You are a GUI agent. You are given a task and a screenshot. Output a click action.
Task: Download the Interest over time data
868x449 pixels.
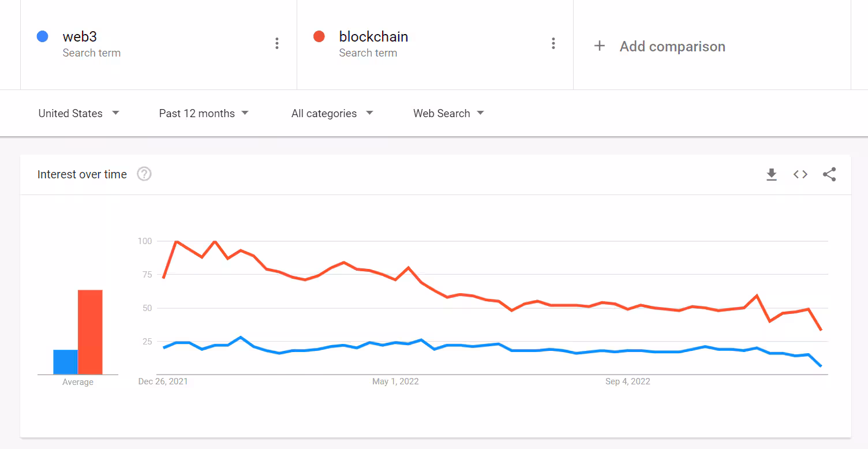tap(772, 174)
